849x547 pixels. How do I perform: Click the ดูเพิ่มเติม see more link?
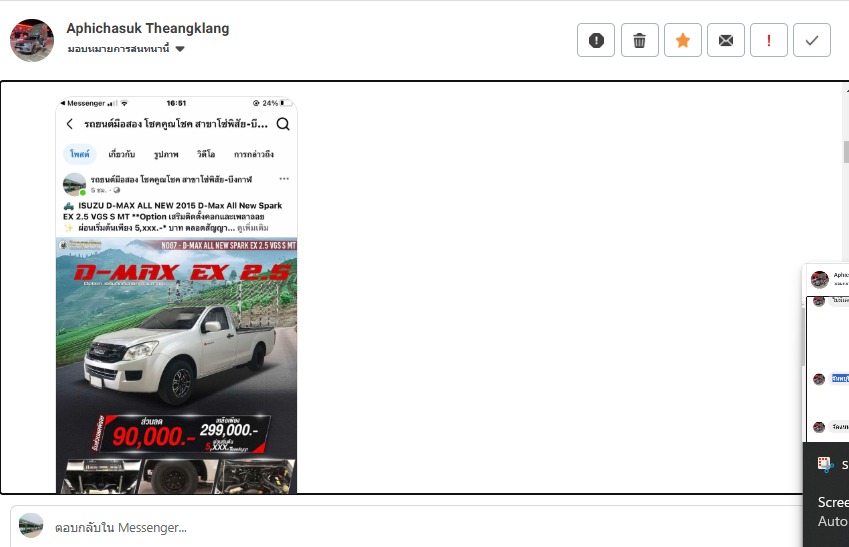(x=253, y=228)
